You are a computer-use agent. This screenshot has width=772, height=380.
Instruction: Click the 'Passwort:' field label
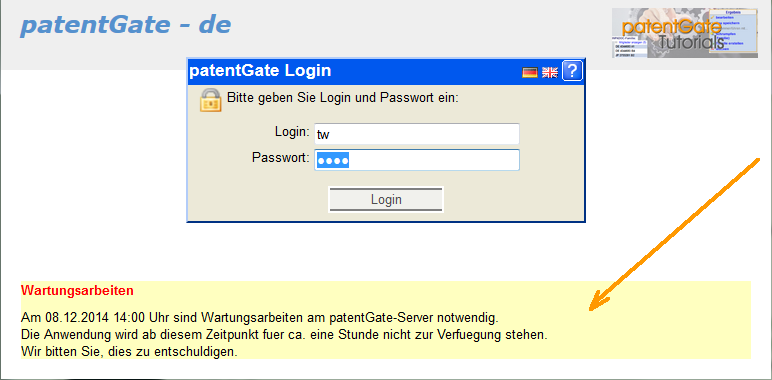click(x=281, y=158)
